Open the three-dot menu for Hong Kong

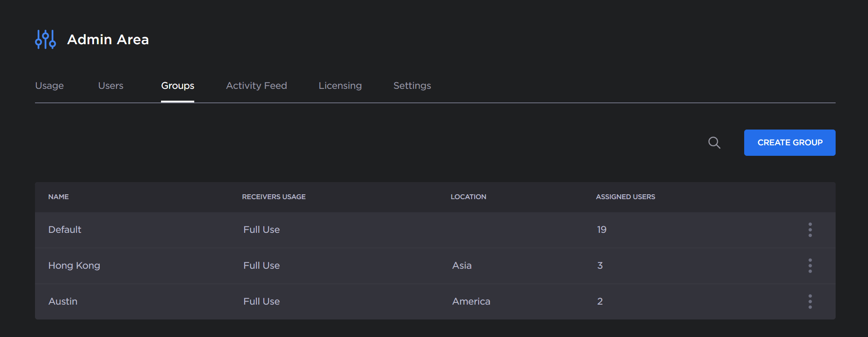(810, 266)
